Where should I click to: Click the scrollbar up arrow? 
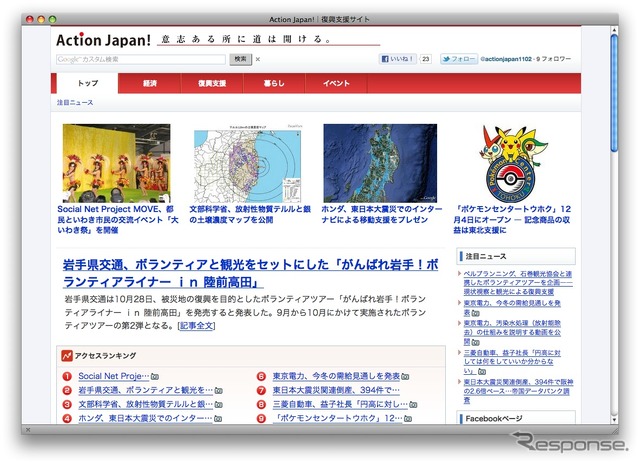click(x=614, y=30)
